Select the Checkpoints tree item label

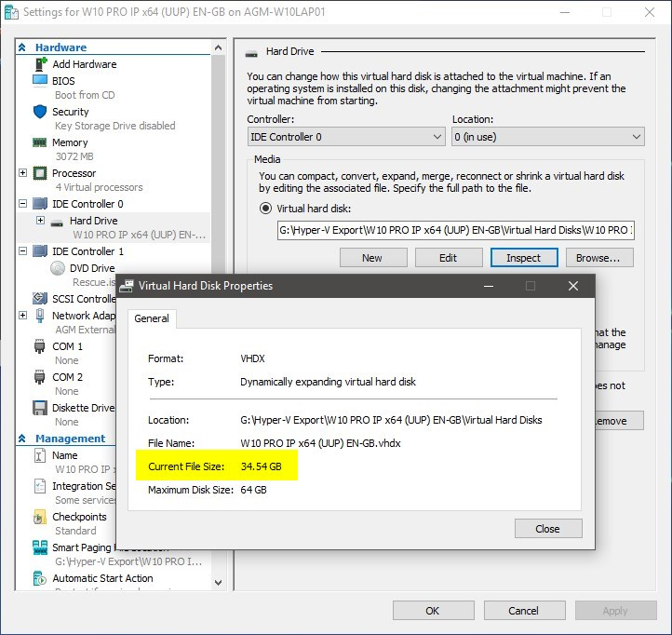point(79,517)
